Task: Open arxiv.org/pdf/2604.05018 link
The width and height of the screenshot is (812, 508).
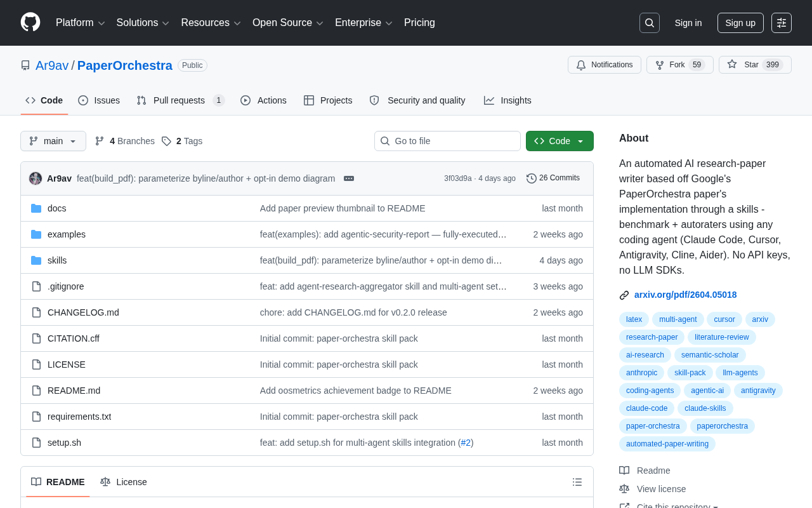Action: pos(686,295)
